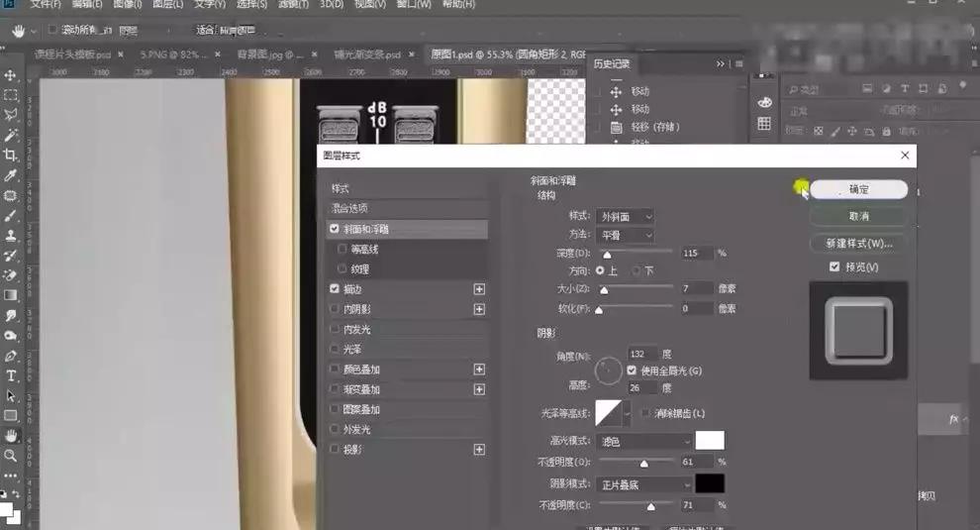This screenshot has height=530, width=980.
Task: Select the Eraser tool
Action: point(11,275)
